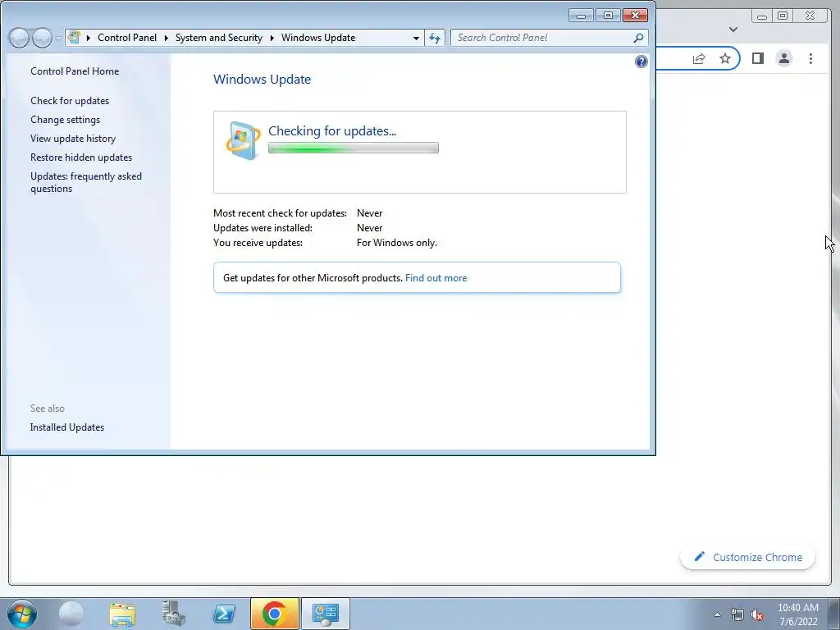Click the Checking for updates text
Image resolution: width=840 pixels, height=630 pixels.
pyautogui.click(x=332, y=130)
